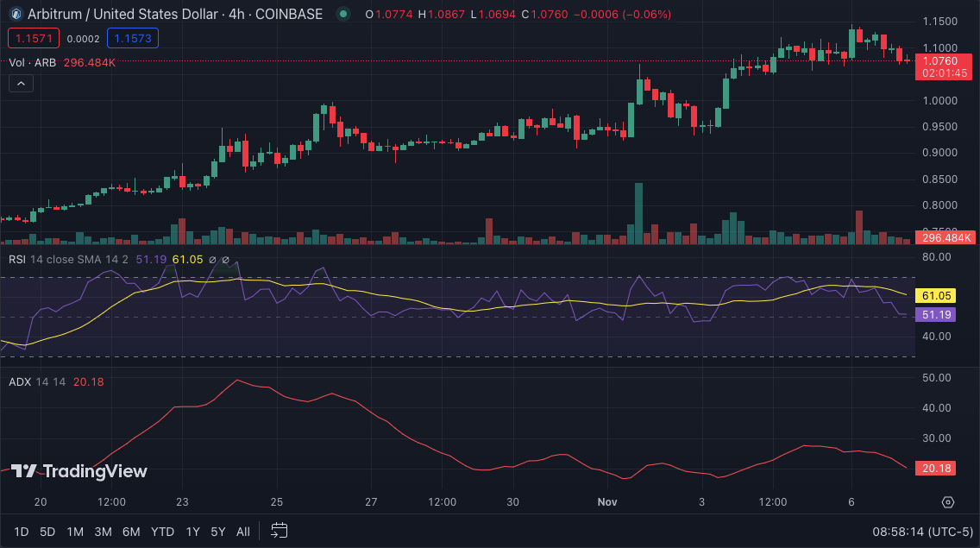
Task: Click the volume axis label 296.484K
Action: point(945,237)
